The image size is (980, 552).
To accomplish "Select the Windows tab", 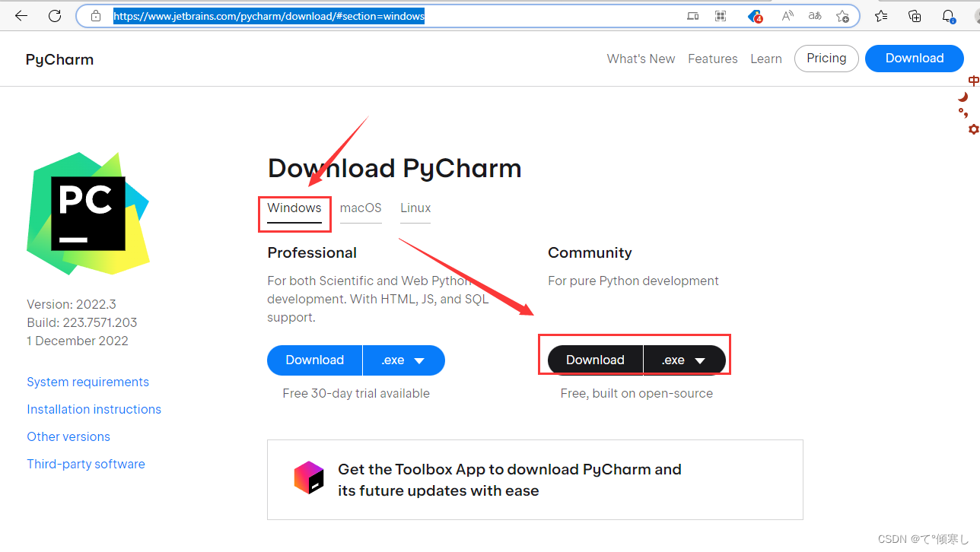I will (x=294, y=208).
